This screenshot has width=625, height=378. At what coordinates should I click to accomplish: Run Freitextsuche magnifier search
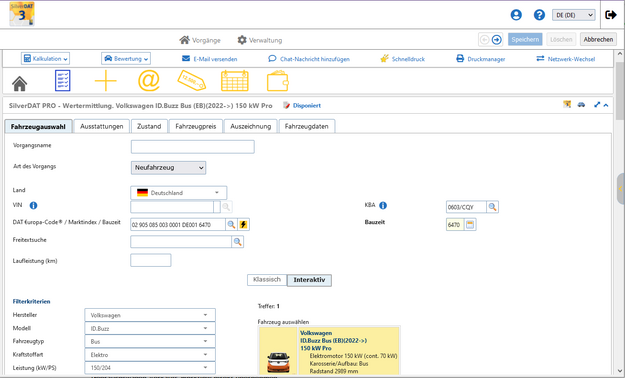click(238, 242)
